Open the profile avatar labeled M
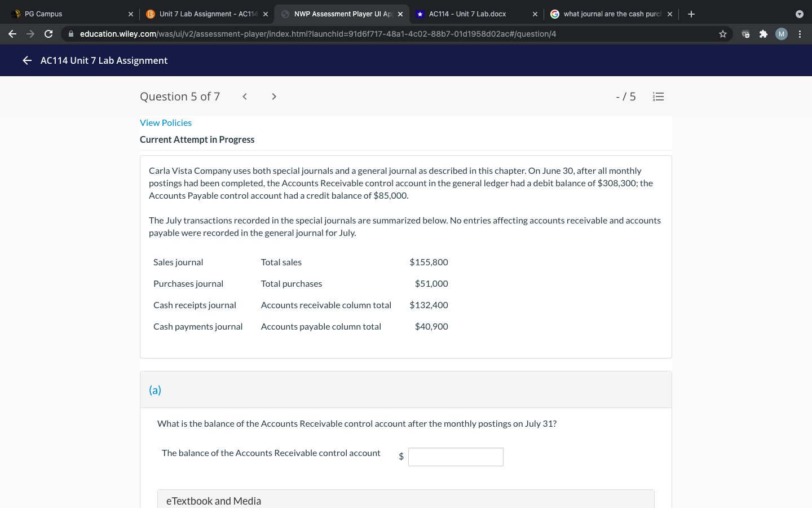This screenshot has height=508, width=812. coord(781,34)
